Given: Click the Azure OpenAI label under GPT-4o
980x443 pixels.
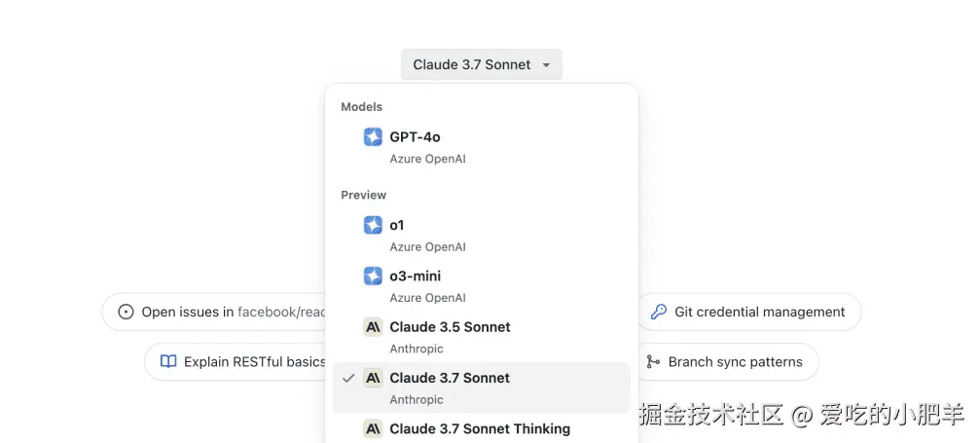Looking at the screenshot, I should point(427,159).
